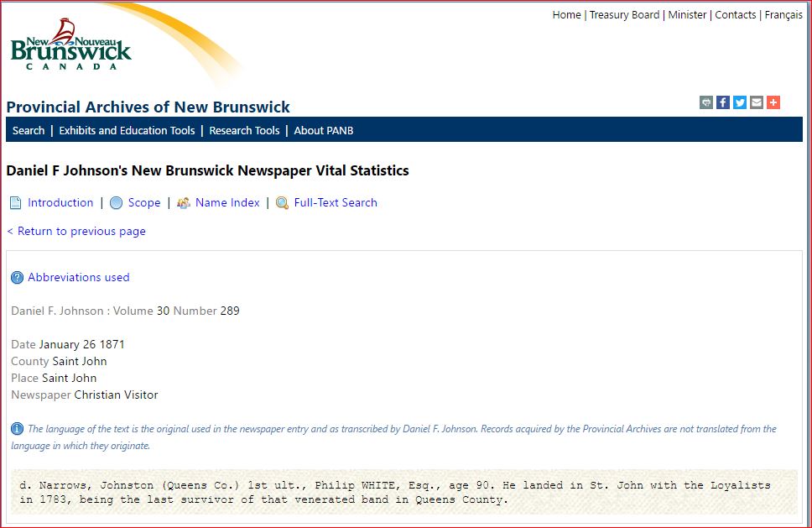The image size is (812, 528).
Task: Click the New Brunswick Canada logo
Action: pos(71,46)
